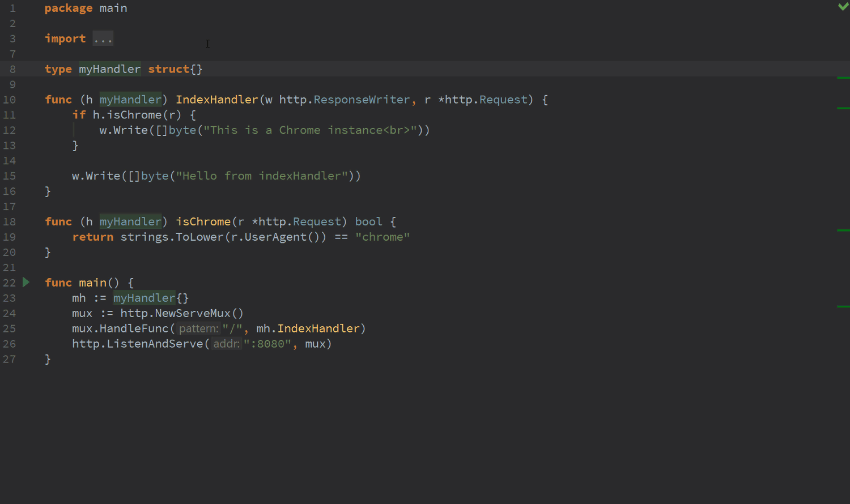Click 'UserAgent' method call
This screenshot has width=850, height=504.
[x=275, y=237]
